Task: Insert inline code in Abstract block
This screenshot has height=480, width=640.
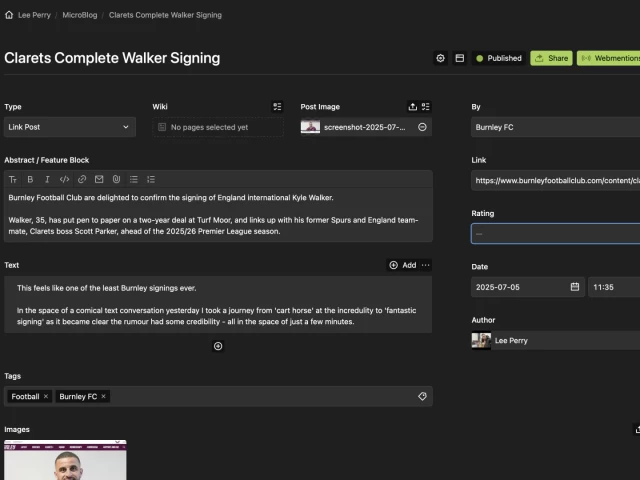Action: coord(64,179)
